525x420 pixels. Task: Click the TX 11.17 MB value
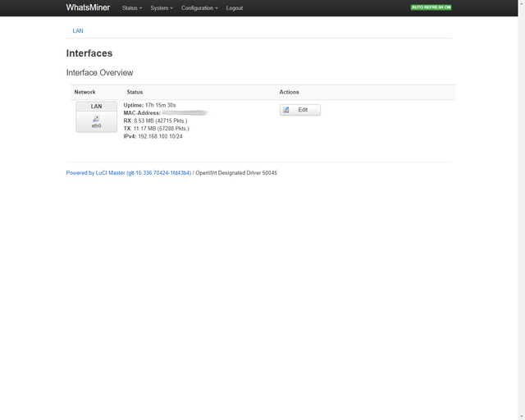pyautogui.click(x=161, y=129)
